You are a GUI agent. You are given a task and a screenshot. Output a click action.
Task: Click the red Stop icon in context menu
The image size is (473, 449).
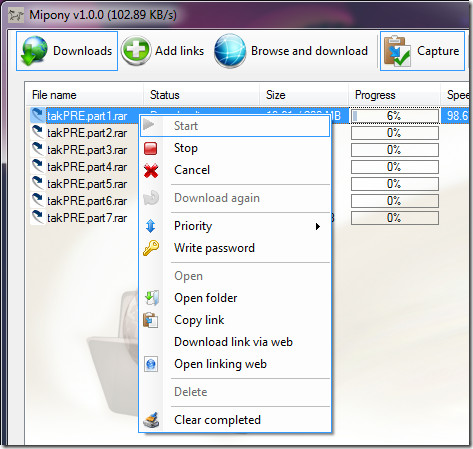[x=151, y=148]
